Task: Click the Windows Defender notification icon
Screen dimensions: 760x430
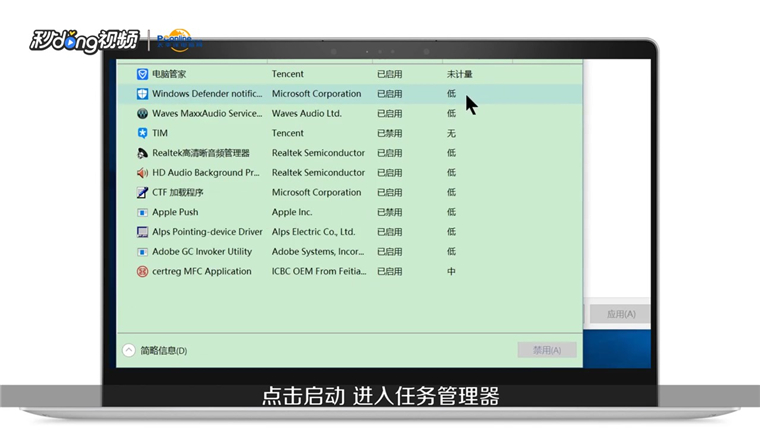Action: 142,94
